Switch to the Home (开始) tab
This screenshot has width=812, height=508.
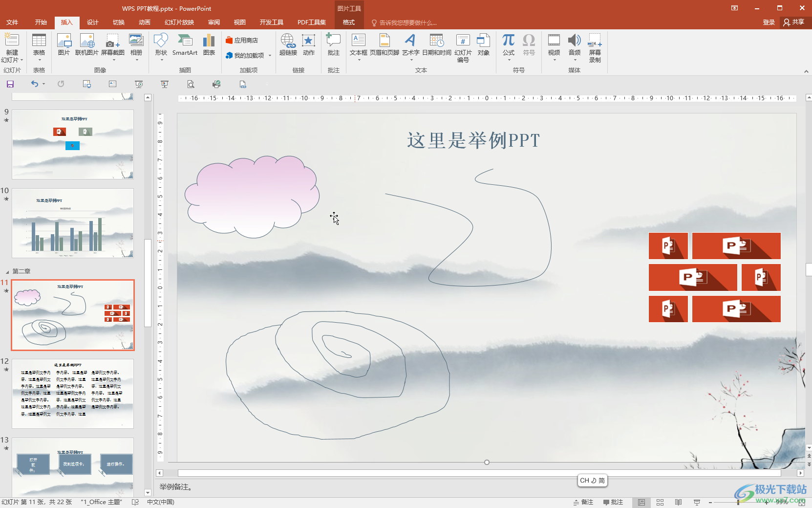(41, 22)
